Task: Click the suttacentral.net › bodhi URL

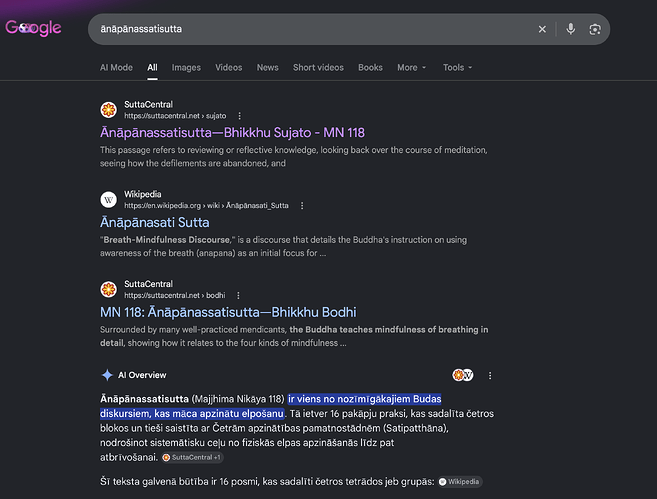Action: click(x=174, y=295)
